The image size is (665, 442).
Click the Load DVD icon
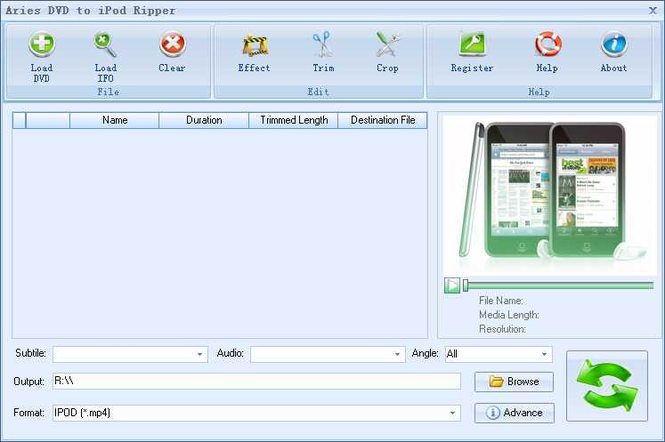pos(42,45)
